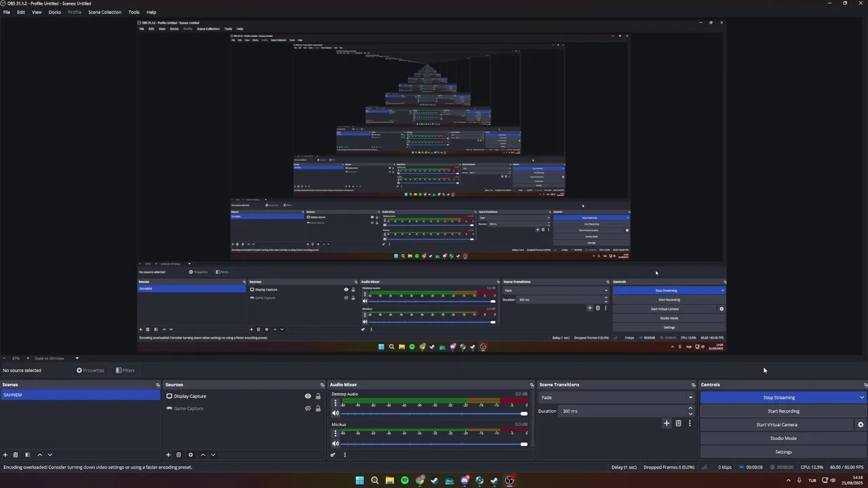Decrease transition duration with down arrow
This screenshot has width=868, height=488.
click(x=690, y=414)
